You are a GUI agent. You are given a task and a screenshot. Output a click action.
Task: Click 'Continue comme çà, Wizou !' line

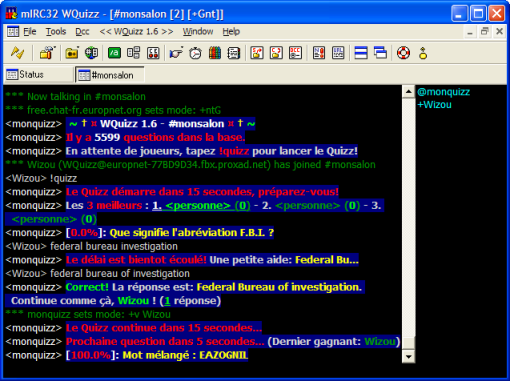point(115,301)
